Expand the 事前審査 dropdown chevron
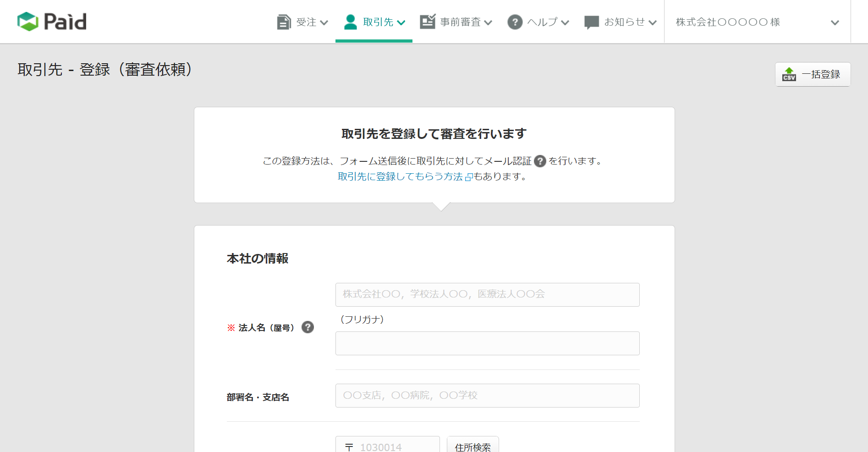Viewport: 868px width, 452px height. click(488, 22)
